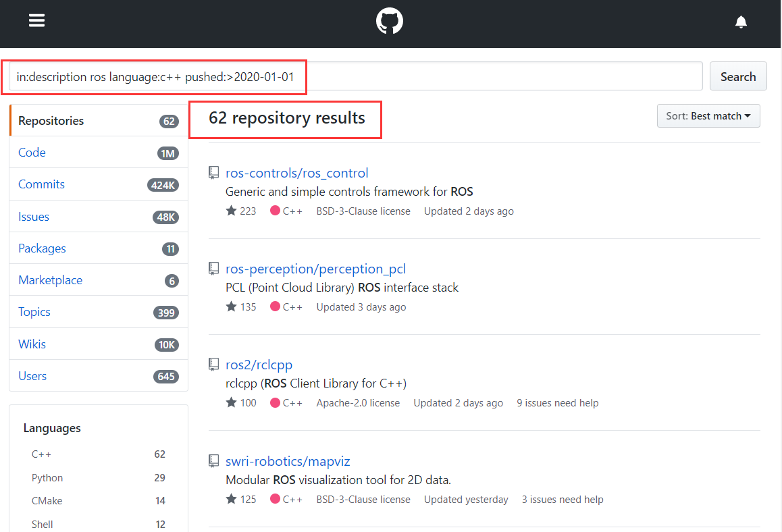Open ros2/rclcpp repository link
782x532 pixels.
259,365
